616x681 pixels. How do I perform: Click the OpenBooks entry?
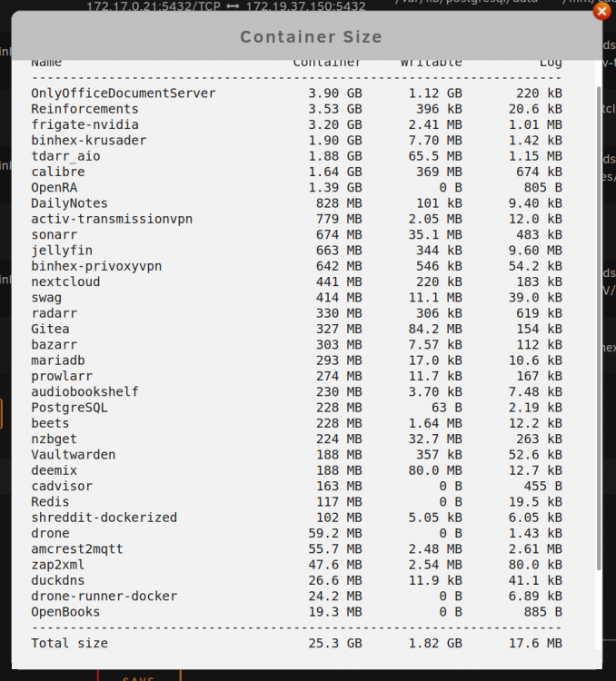coord(65,611)
